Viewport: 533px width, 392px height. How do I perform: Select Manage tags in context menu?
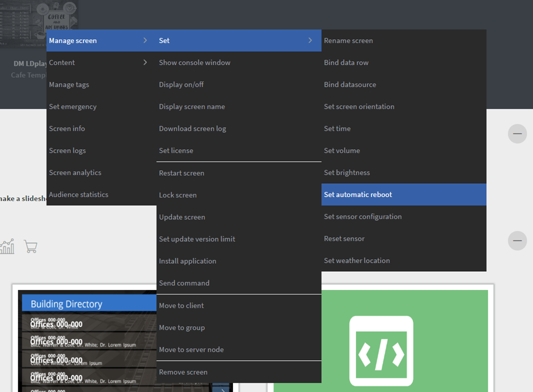(101, 85)
